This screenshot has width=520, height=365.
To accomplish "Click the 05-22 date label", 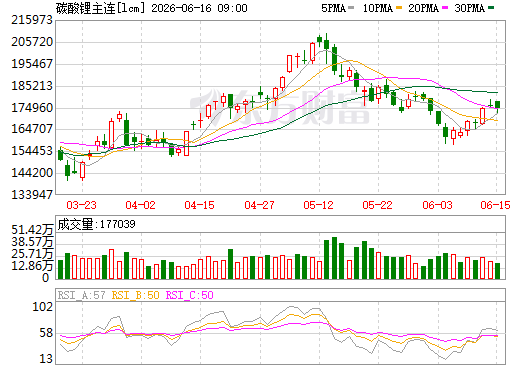I will [378, 205].
